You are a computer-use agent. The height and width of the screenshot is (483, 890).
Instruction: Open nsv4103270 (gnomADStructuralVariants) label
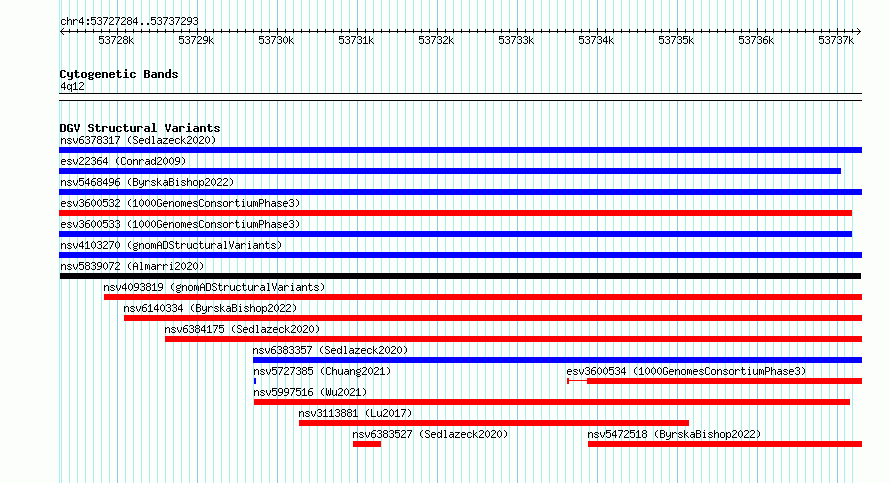(x=171, y=245)
